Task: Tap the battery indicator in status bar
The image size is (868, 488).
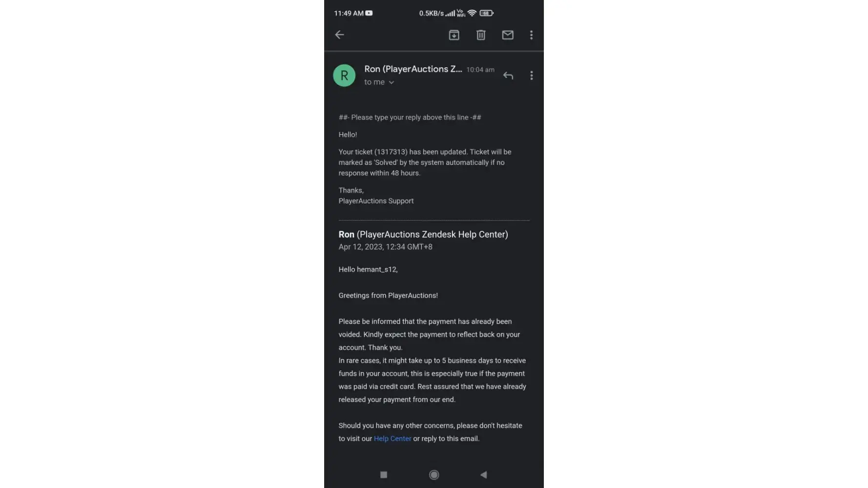Action: [486, 13]
